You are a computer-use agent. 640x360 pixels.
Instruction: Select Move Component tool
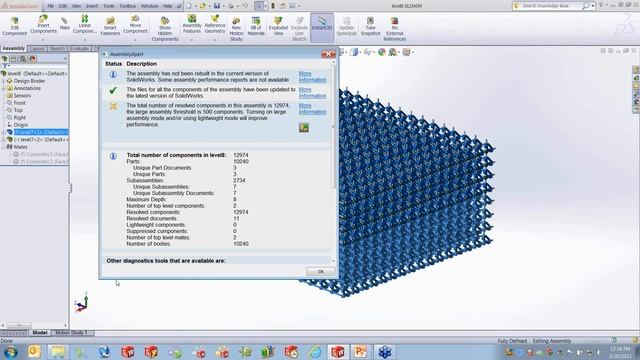coord(135,24)
